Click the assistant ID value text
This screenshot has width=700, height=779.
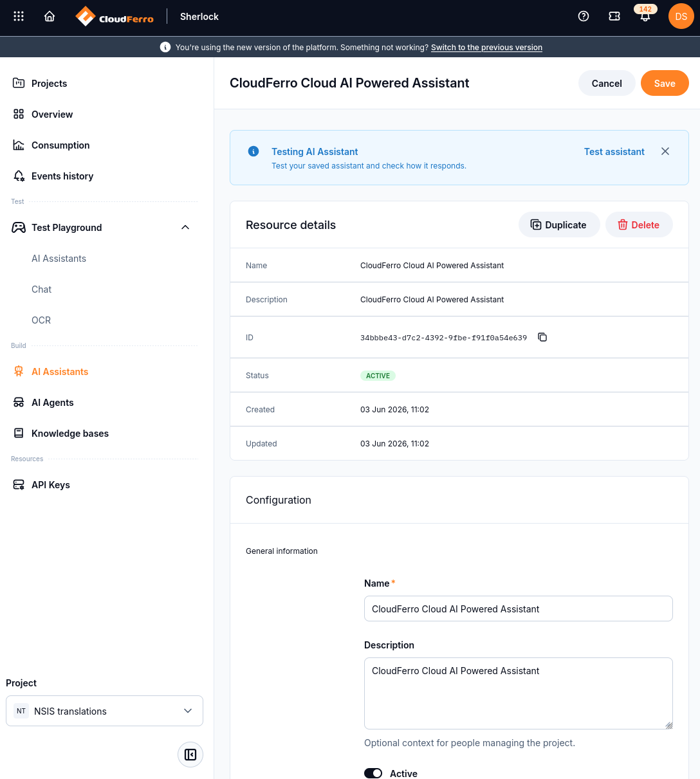point(443,337)
